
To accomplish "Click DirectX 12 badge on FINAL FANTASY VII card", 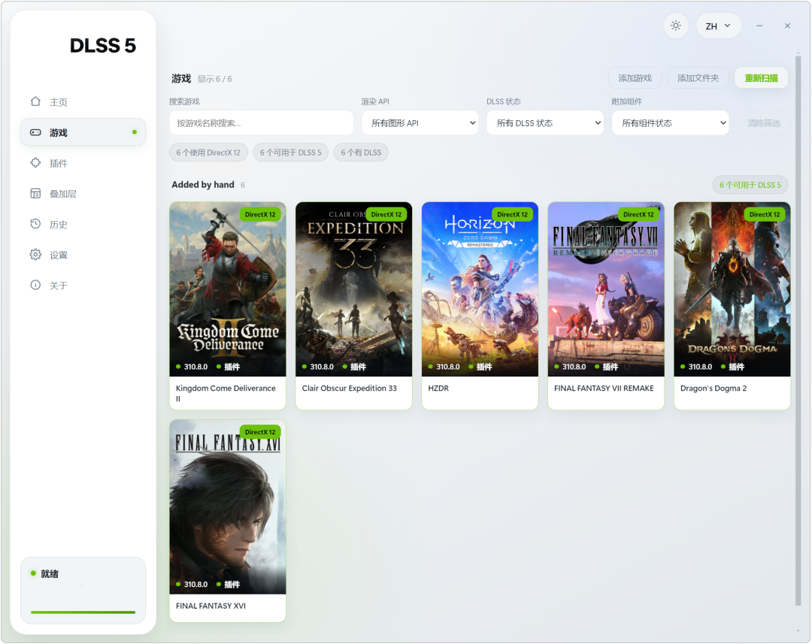I will [x=638, y=214].
